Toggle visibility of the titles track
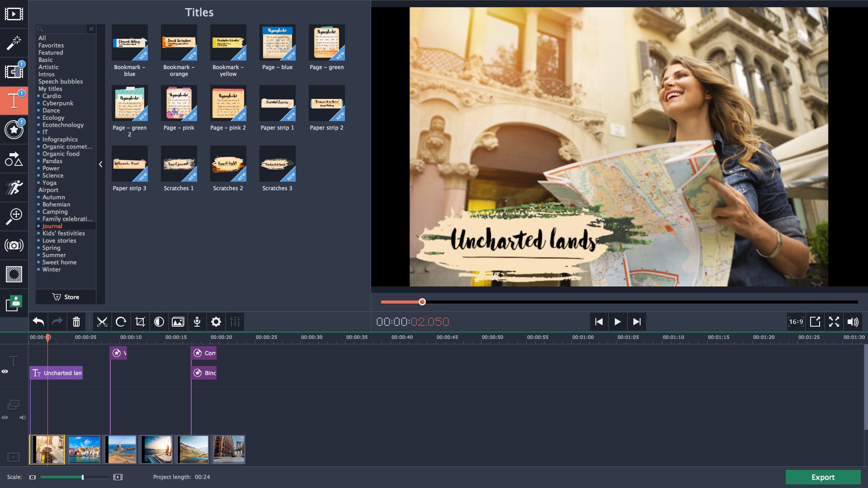This screenshot has height=488, width=868. click(x=5, y=371)
